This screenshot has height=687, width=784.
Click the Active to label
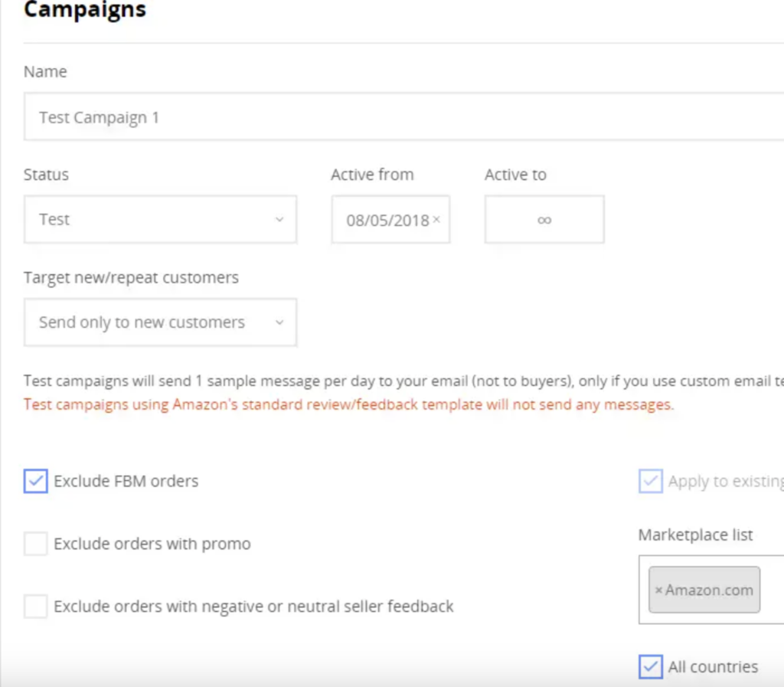click(x=515, y=175)
